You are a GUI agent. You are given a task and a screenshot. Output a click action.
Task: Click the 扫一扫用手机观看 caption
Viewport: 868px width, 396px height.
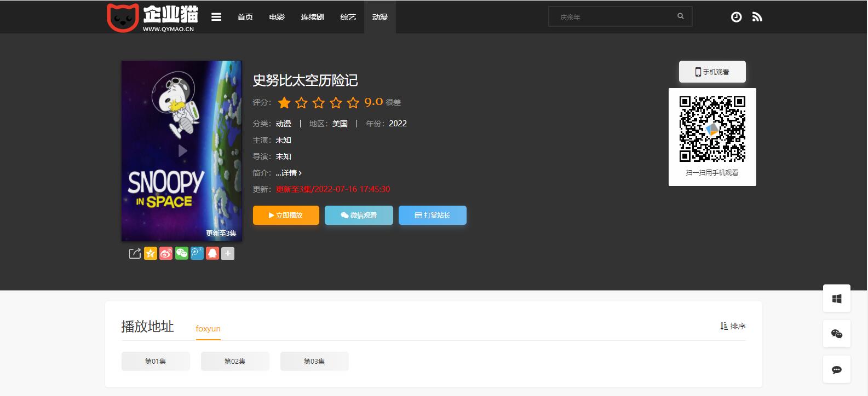pyautogui.click(x=712, y=173)
